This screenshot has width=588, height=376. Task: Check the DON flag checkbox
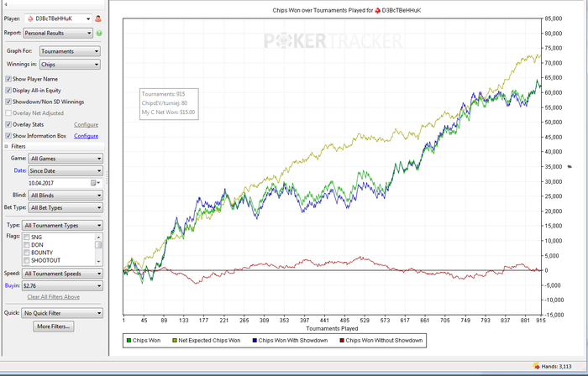click(x=27, y=245)
